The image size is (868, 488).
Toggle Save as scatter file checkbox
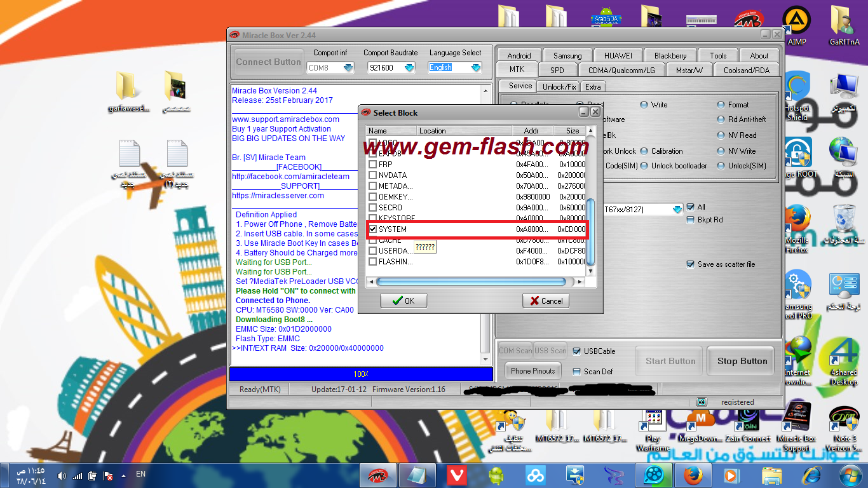pyautogui.click(x=691, y=264)
